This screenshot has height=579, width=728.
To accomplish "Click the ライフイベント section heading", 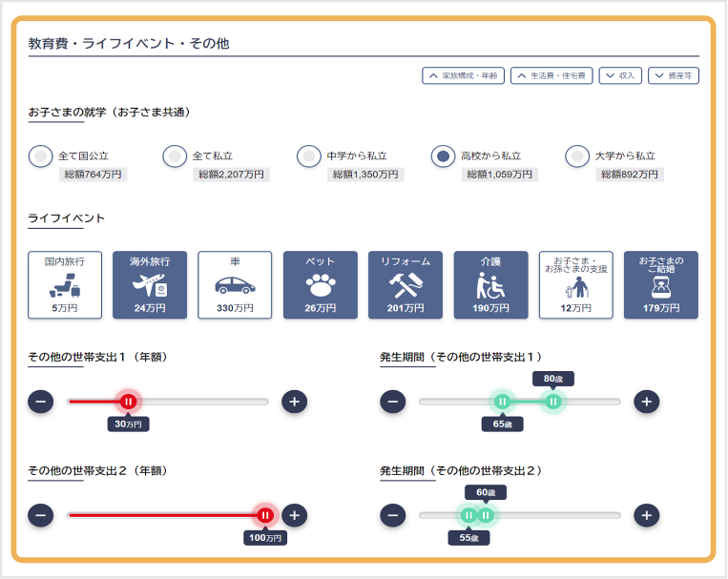I will 67,218.
